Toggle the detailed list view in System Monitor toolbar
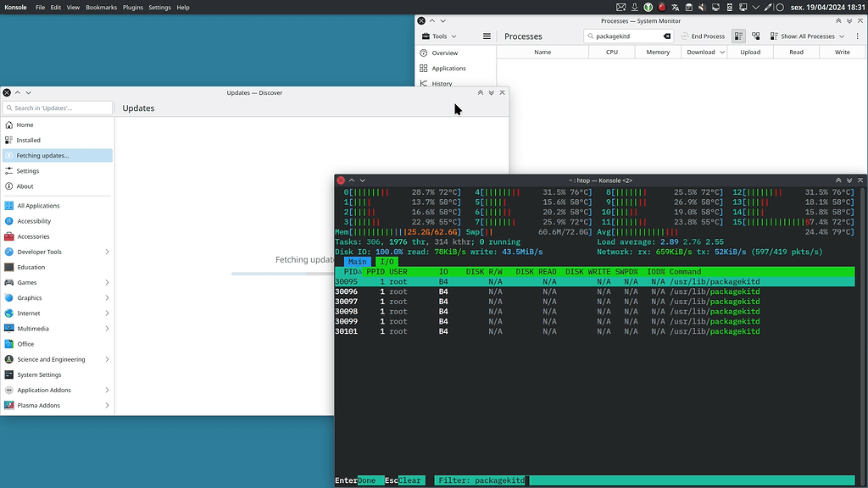The width and height of the screenshot is (868, 488). pos(737,36)
